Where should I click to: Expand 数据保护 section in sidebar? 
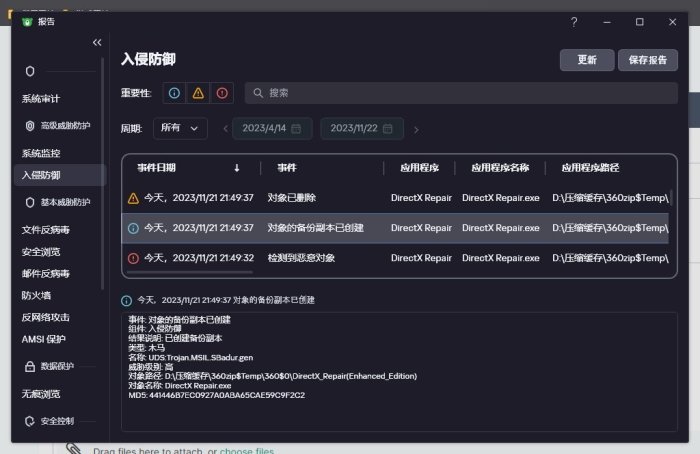tap(58, 367)
